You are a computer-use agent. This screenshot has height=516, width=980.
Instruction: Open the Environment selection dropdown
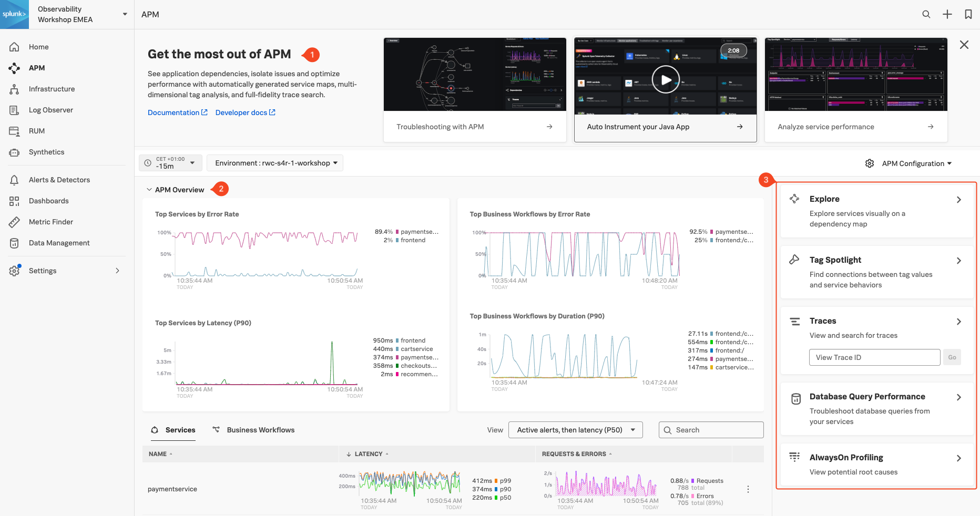[274, 163]
